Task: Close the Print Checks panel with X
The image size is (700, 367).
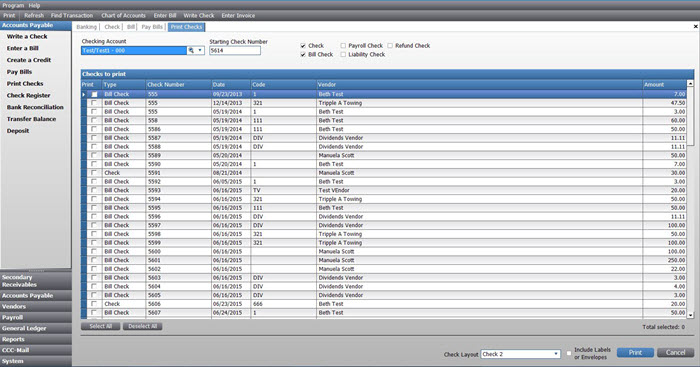Action: tap(696, 26)
